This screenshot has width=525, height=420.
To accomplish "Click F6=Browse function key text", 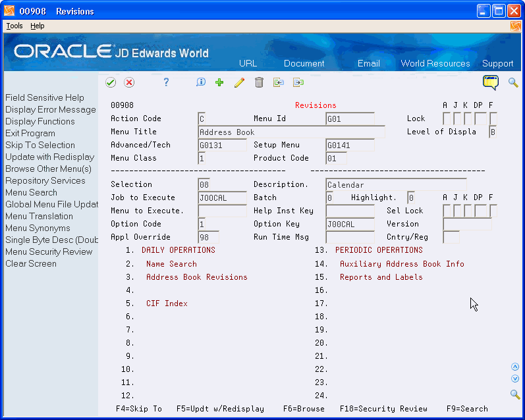I will pyautogui.click(x=304, y=409).
